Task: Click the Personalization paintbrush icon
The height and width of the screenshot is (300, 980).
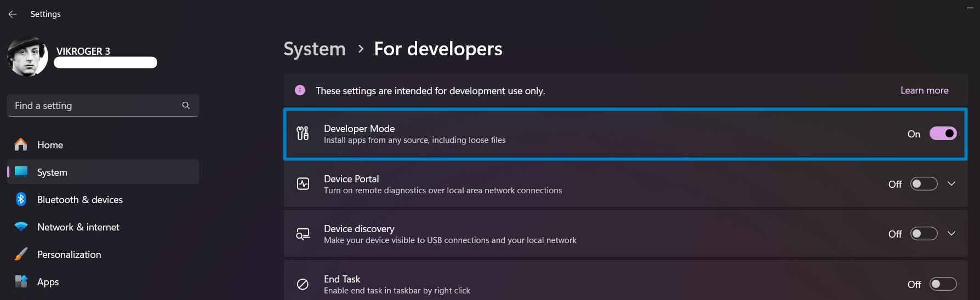Action: [21, 254]
